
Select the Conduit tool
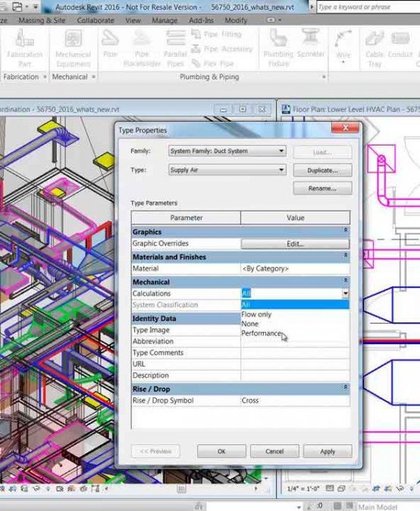[x=400, y=44]
